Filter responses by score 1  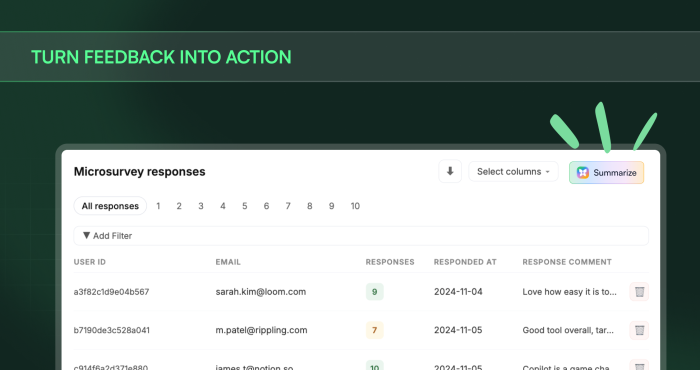[x=158, y=206]
